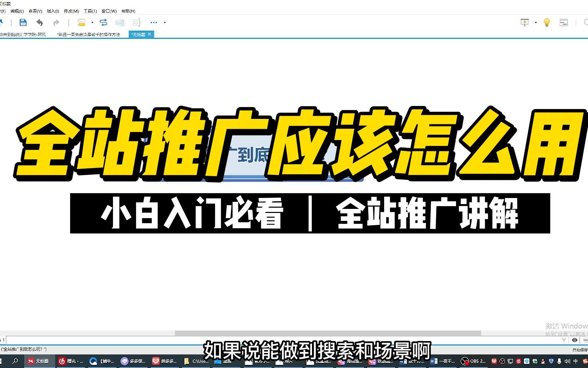The image size is (588, 368).
Task: Undo the last action with the toolbar arrow
Action: pos(39,22)
